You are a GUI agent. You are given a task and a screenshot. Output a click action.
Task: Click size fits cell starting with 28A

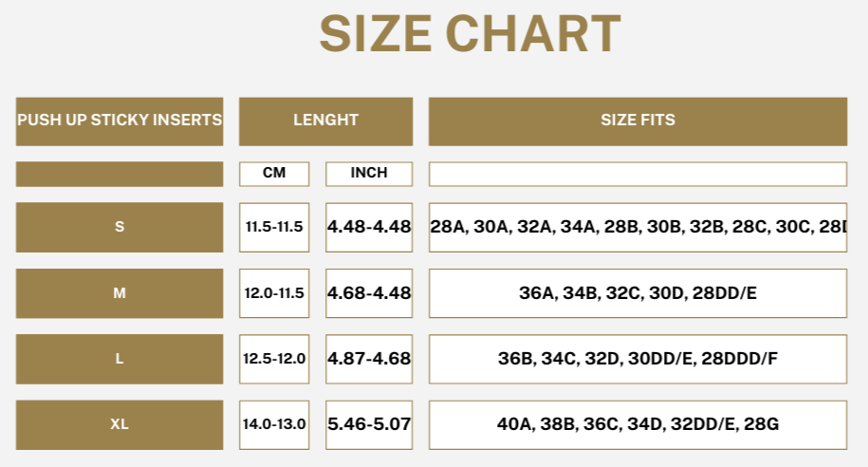(637, 227)
